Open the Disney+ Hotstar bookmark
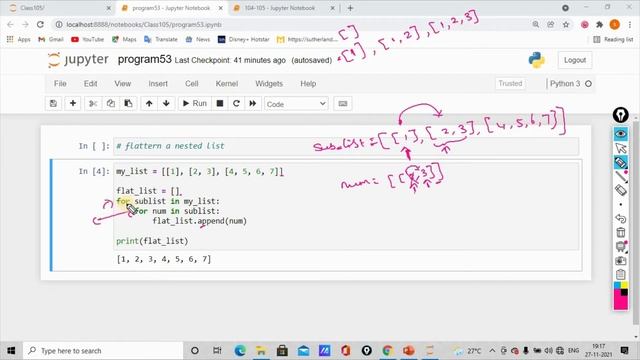 [x=244, y=40]
